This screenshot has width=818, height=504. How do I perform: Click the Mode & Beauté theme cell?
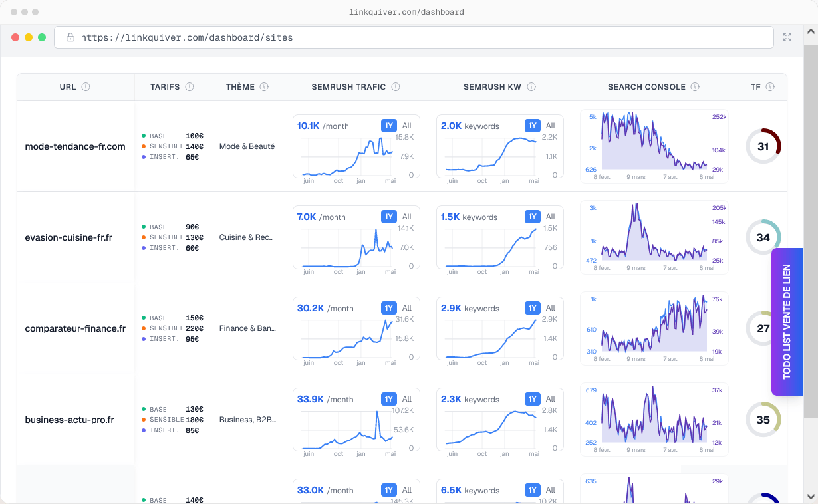click(247, 146)
